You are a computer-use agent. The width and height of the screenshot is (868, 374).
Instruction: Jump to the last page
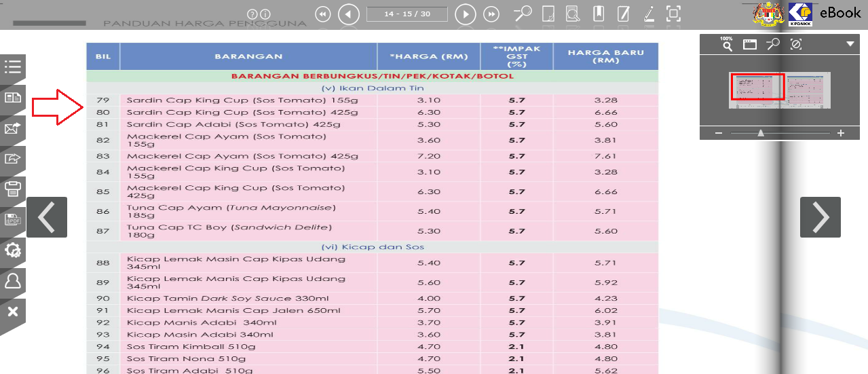click(491, 14)
